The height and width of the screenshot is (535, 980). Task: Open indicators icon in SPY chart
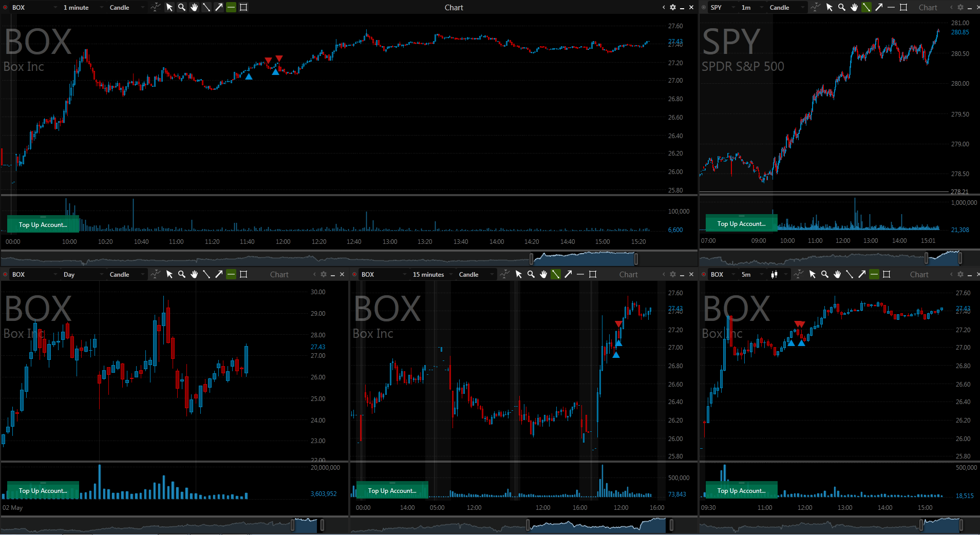[x=815, y=7]
